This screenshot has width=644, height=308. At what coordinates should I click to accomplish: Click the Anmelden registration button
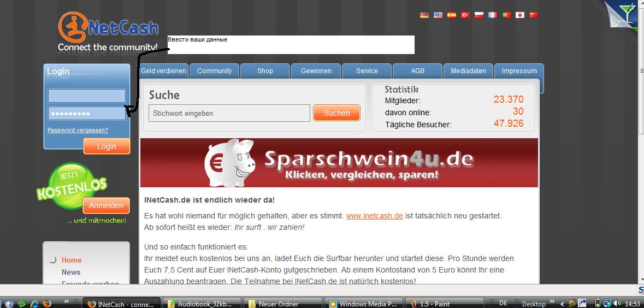click(106, 206)
